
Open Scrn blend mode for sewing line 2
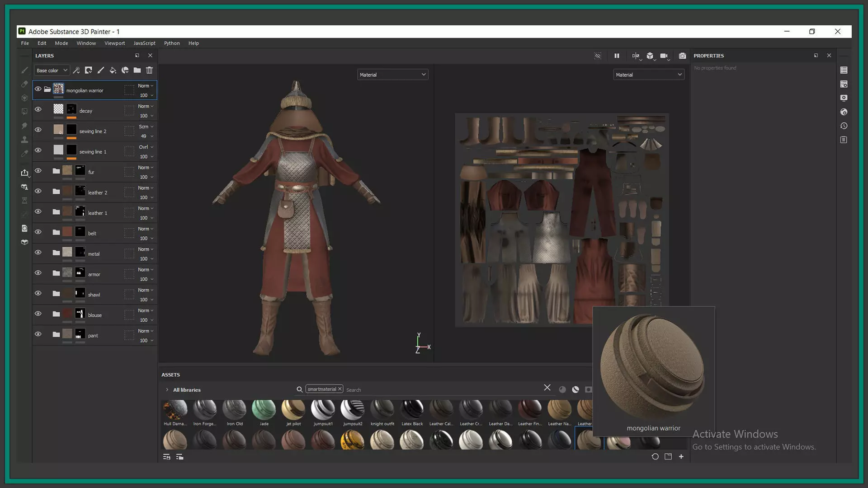(x=146, y=127)
